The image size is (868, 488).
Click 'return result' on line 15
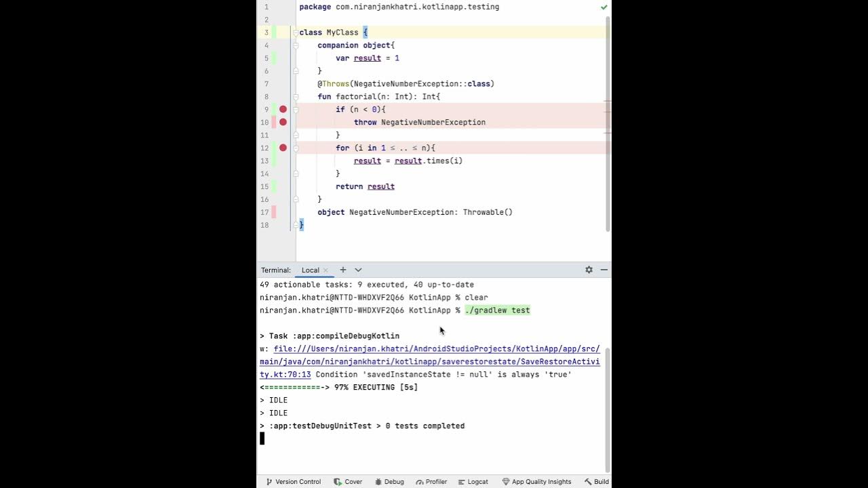tap(365, 186)
